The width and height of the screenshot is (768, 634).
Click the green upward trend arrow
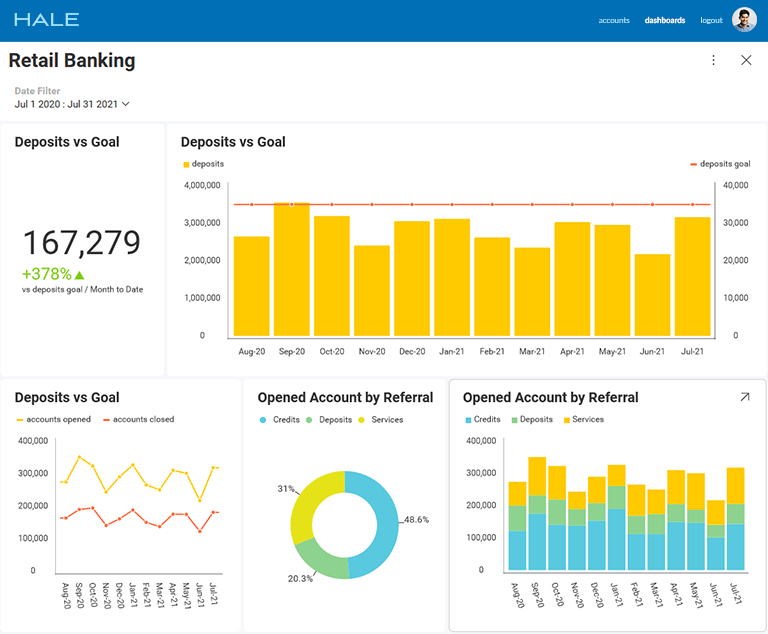click(80, 275)
